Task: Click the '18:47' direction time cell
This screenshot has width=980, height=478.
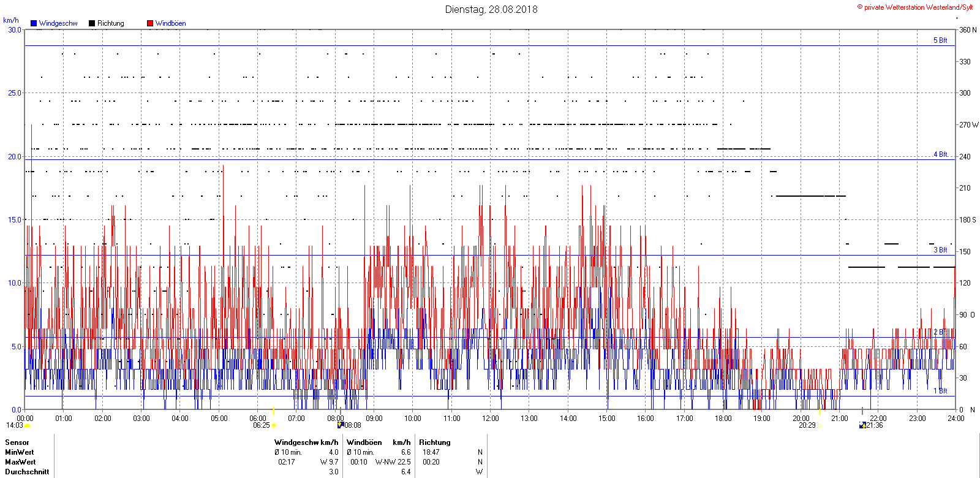Action: [x=431, y=452]
